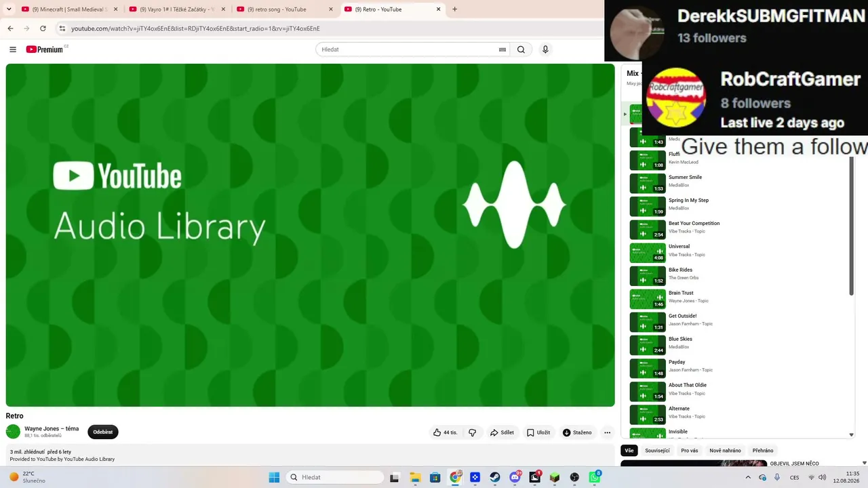Open Microsoft Store from the taskbar
The image size is (868, 488).
click(435, 477)
